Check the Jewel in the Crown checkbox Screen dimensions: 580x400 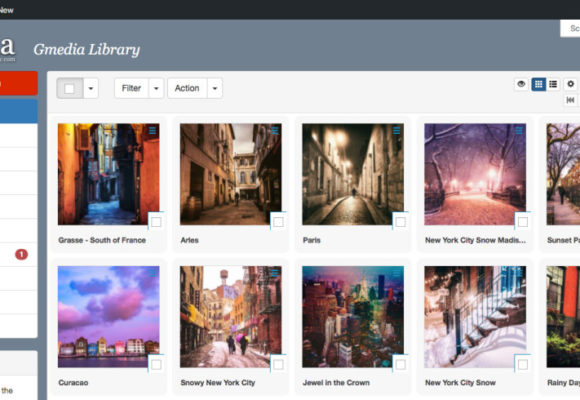click(401, 364)
